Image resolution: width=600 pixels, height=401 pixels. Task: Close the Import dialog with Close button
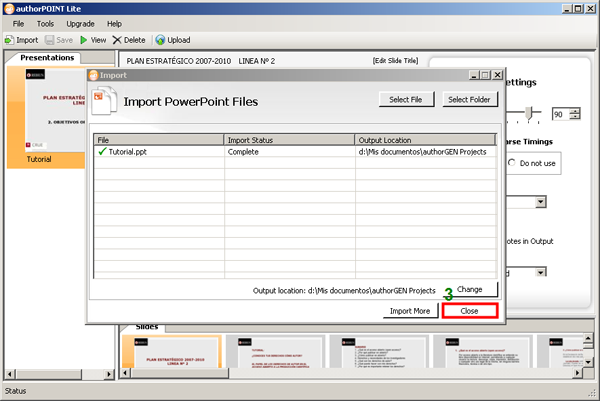470,311
